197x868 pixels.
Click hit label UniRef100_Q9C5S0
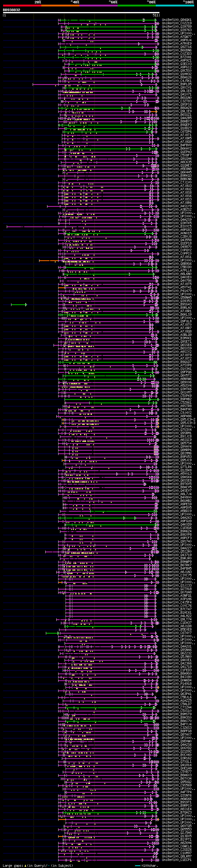coord(176,71)
